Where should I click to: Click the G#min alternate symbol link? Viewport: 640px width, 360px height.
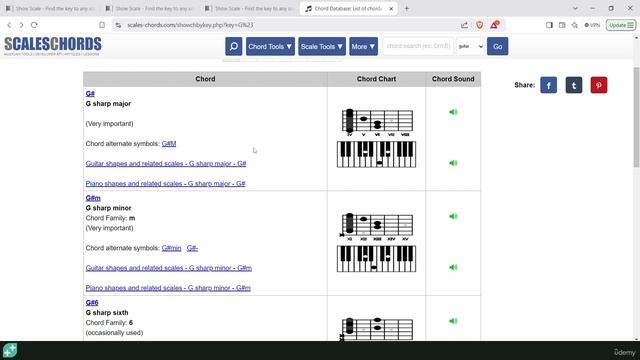click(171, 248)
